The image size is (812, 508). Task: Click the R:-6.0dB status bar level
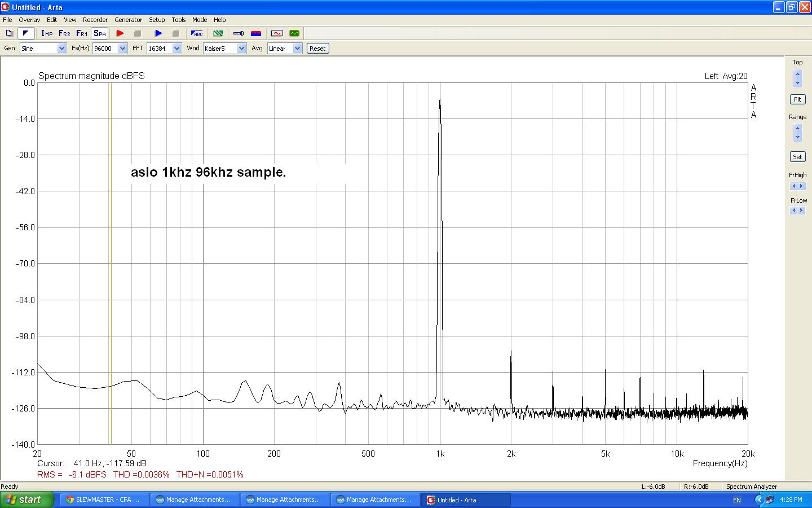[x=696, y=487]
